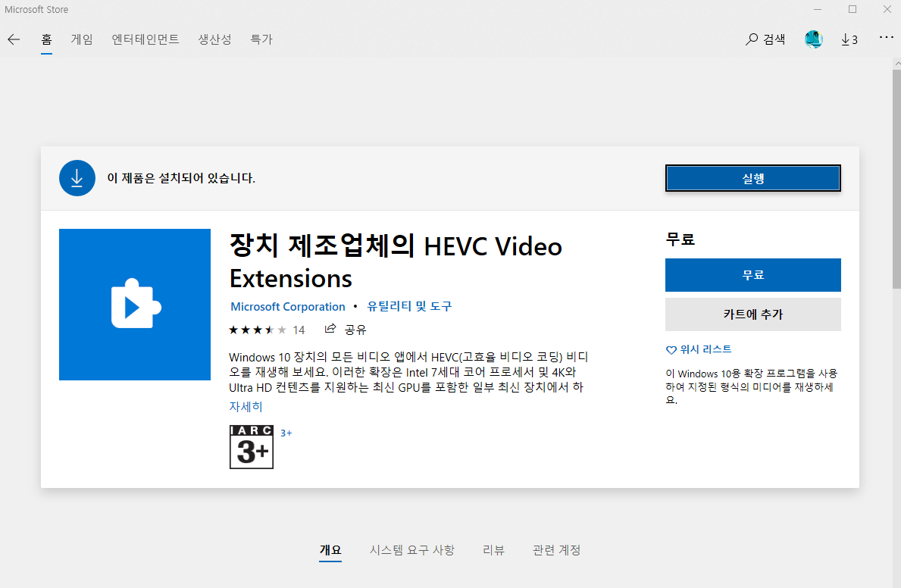
Task: Click the 이 제품은 설치되어 있습니다 message
Action: point(181,178)
